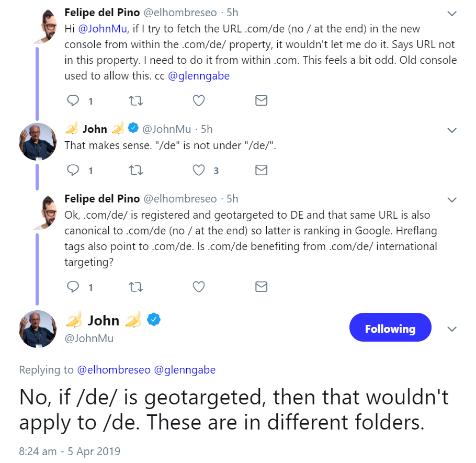Open options chevron beside the Following button
476x463 pixels.
pyautogui.click(x=452, y=329)
